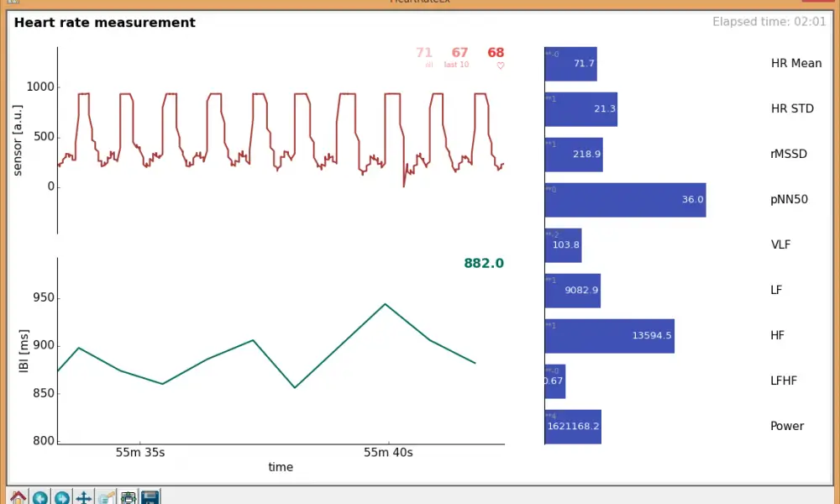
Task: Click the "950" IBI axis tick
Action: coord(44,298)
